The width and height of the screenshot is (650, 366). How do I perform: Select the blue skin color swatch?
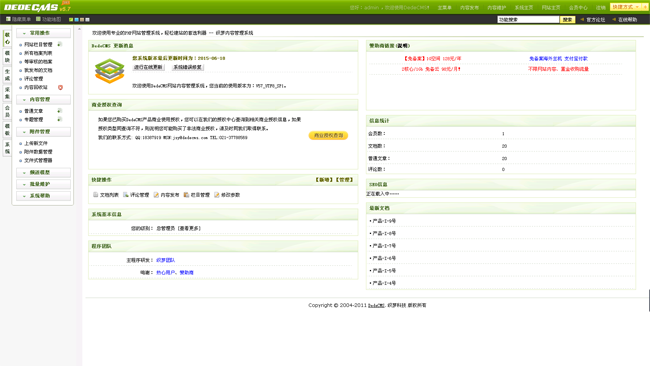point(76,19)
